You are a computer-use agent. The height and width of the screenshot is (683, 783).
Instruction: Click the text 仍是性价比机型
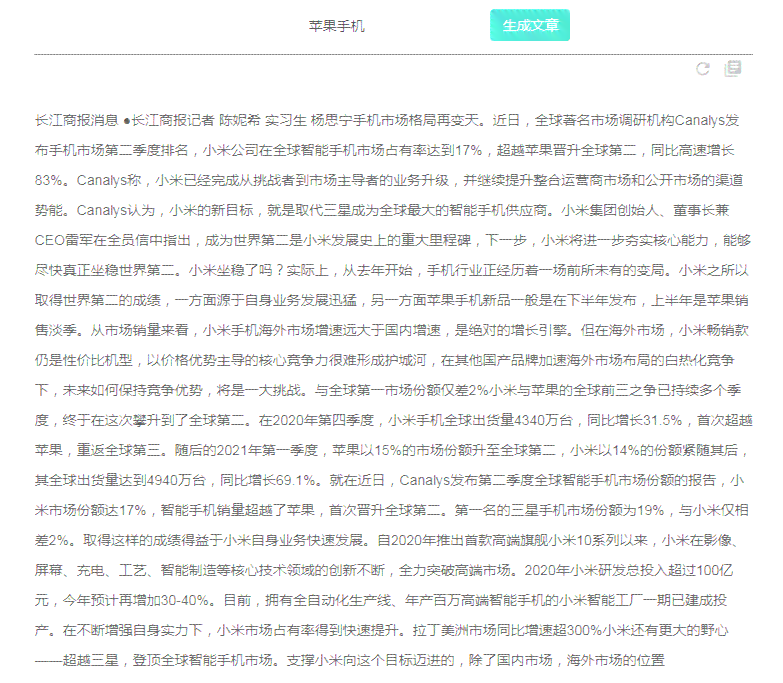point(84,360)
